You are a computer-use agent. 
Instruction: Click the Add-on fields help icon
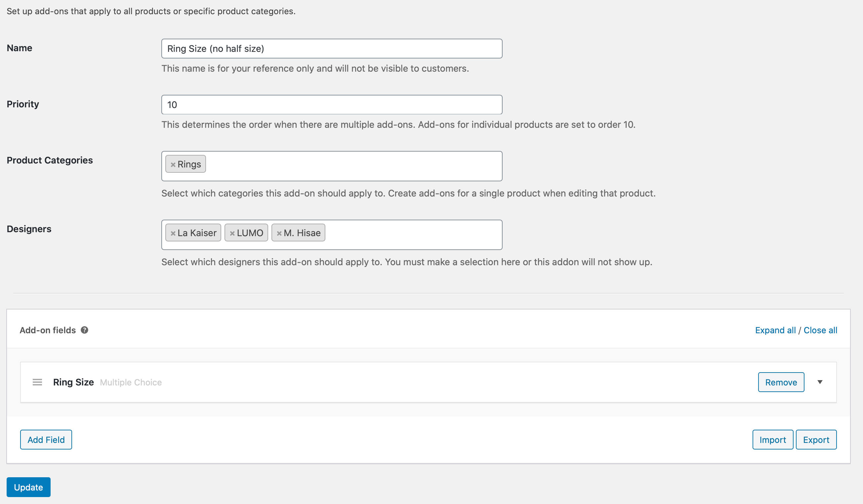pos(85,330)
